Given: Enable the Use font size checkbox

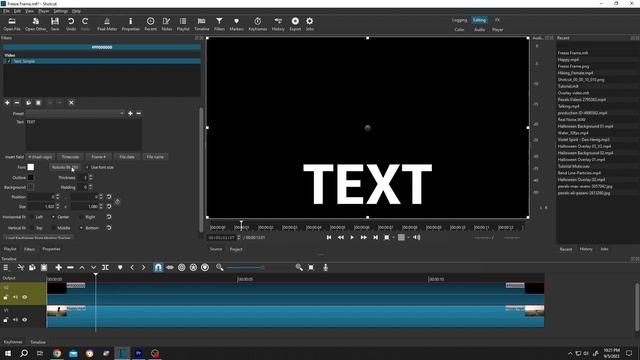Looking at the screenshot, I should click(x=87, y=167).
